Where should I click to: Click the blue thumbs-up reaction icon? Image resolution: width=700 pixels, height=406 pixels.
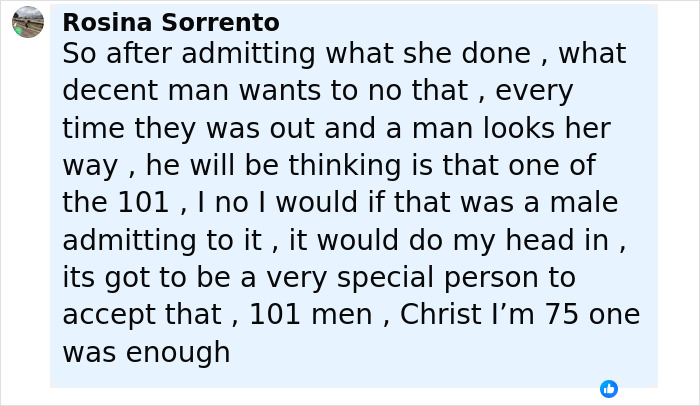[x=608, y=388]
